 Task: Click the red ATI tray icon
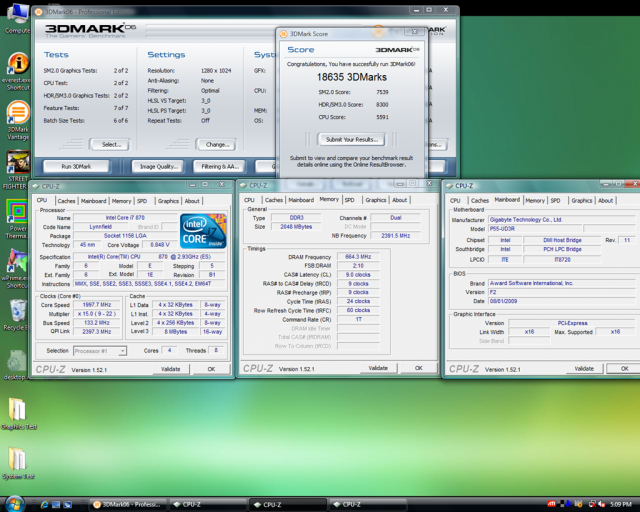[551, 504]
